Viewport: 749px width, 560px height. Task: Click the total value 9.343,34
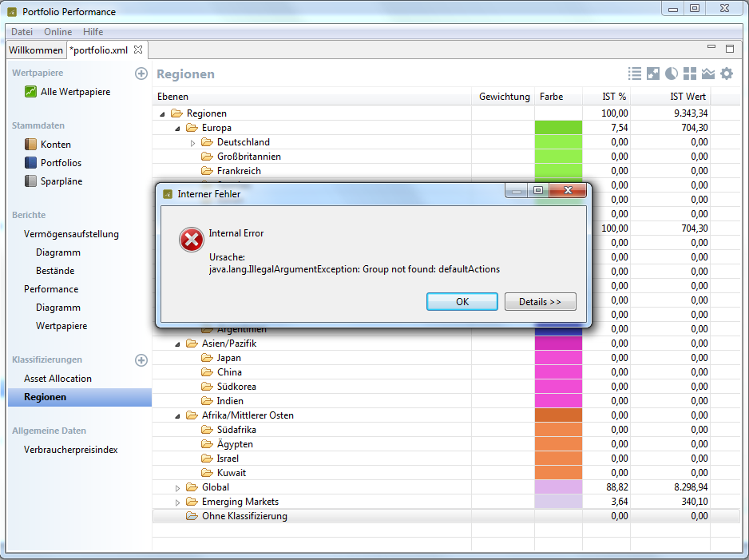click(x=691, y=113)
